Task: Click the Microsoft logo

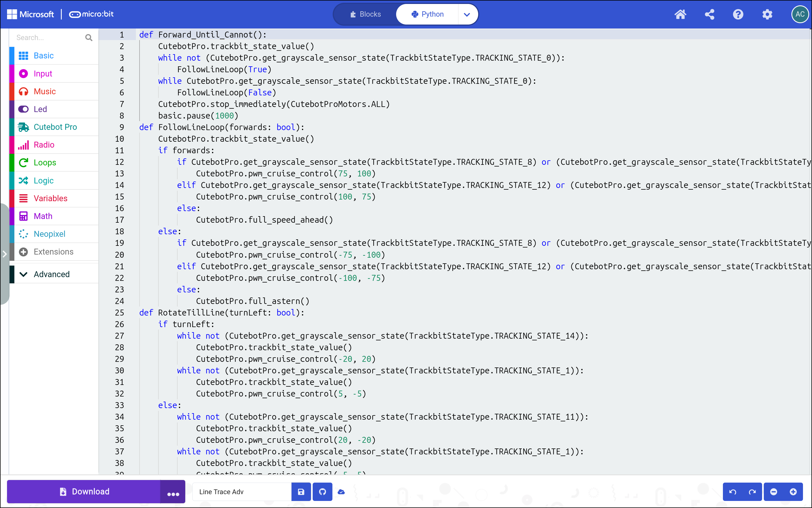Action: click(x=30, y=14)
